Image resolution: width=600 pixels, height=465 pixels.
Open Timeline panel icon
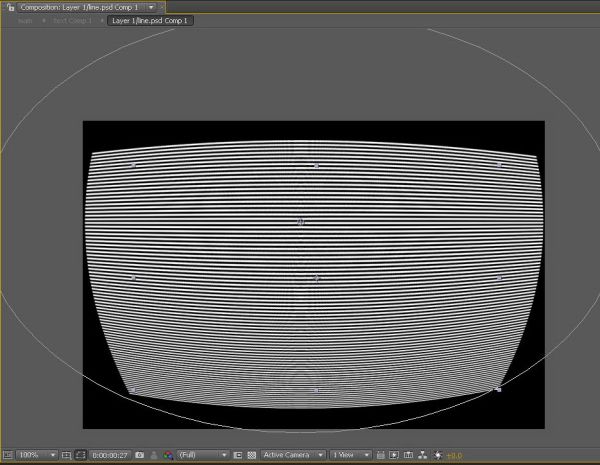coord(408,455)
